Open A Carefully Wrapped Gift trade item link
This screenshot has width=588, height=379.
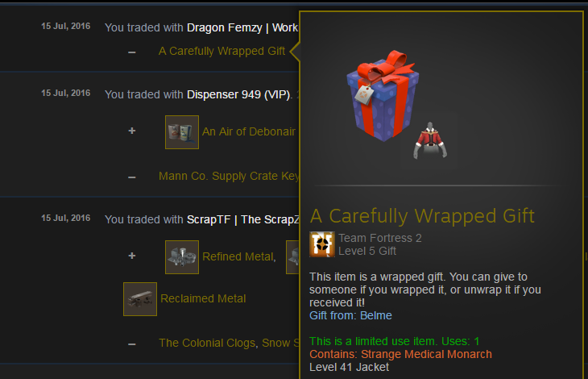[x=222, y=51]
